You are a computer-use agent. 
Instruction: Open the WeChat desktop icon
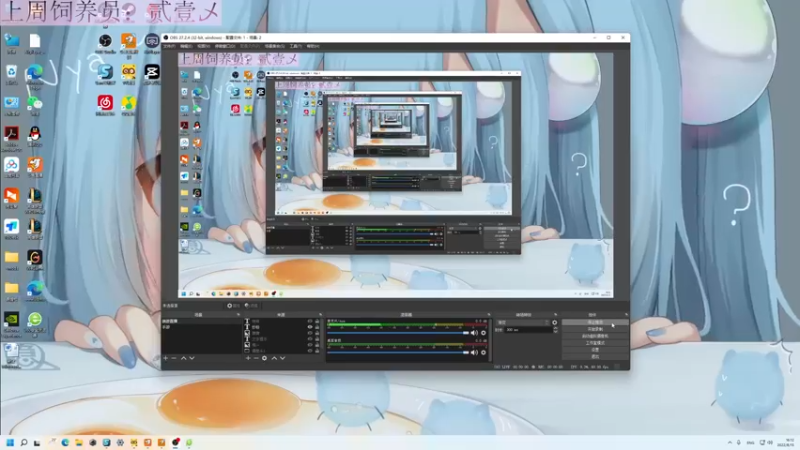click(x=35, y=105)
